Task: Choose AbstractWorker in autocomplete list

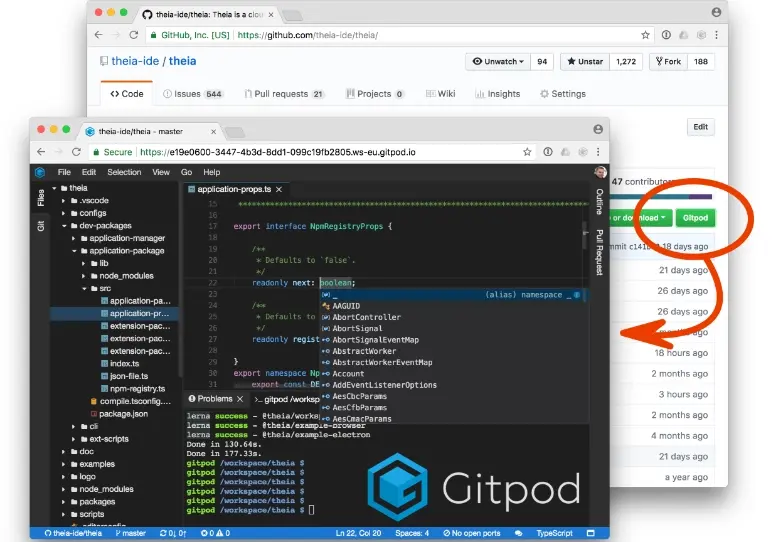Action: click(x=364, y=351)
